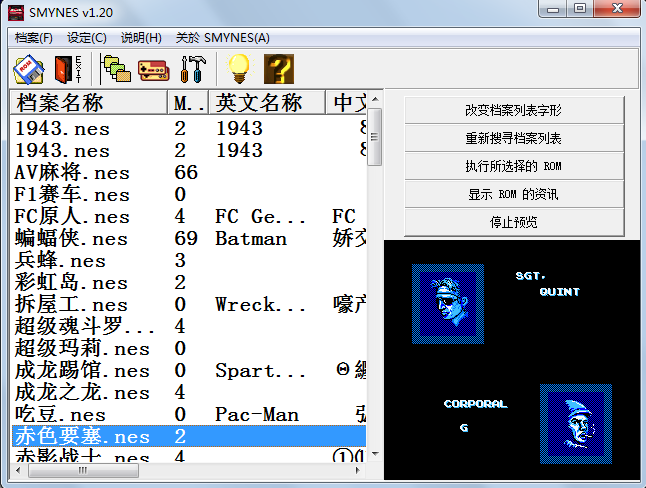This screenshot has width=646, height=488.
Task: Click the Spart... English name cell
Action: click(260, 371)
